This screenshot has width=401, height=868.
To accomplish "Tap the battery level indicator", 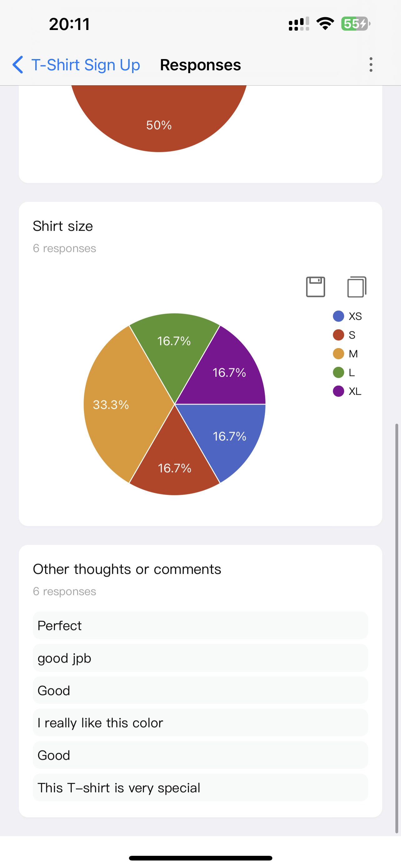I will click(354, 23).
